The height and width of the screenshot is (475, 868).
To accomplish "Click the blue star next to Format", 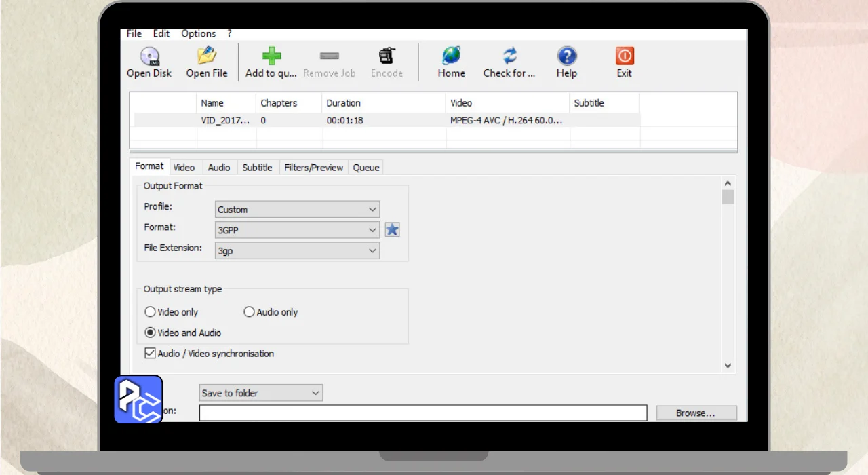I will pyautogui.click(x=392, y=230).
